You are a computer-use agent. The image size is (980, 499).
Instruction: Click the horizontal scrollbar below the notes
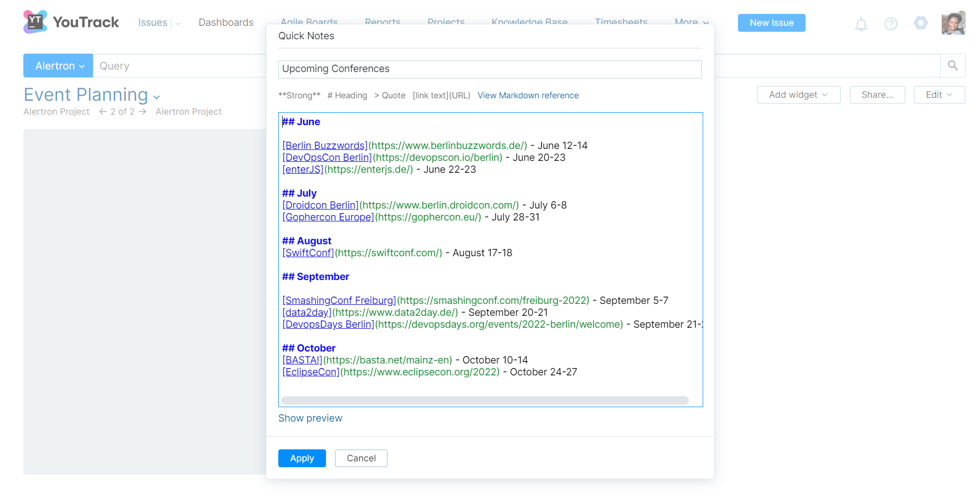[x=485, y=400]
